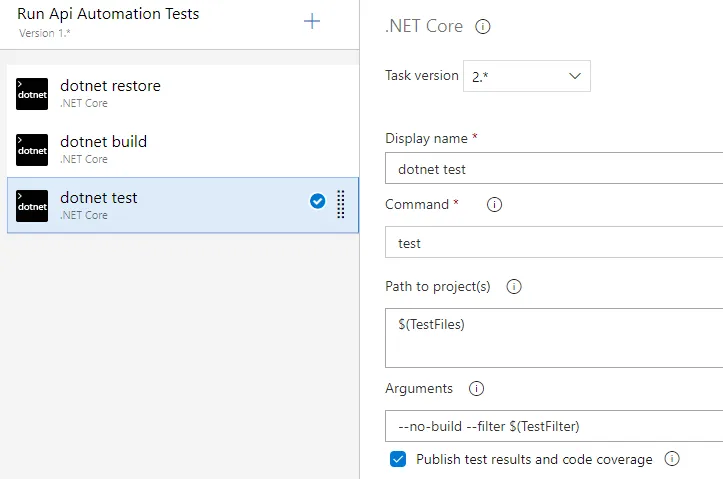Image resolution: width=723 pixels, height=479 pixels.
Task: Show info tooltip for Command field
Action: [x=494, y=205]
